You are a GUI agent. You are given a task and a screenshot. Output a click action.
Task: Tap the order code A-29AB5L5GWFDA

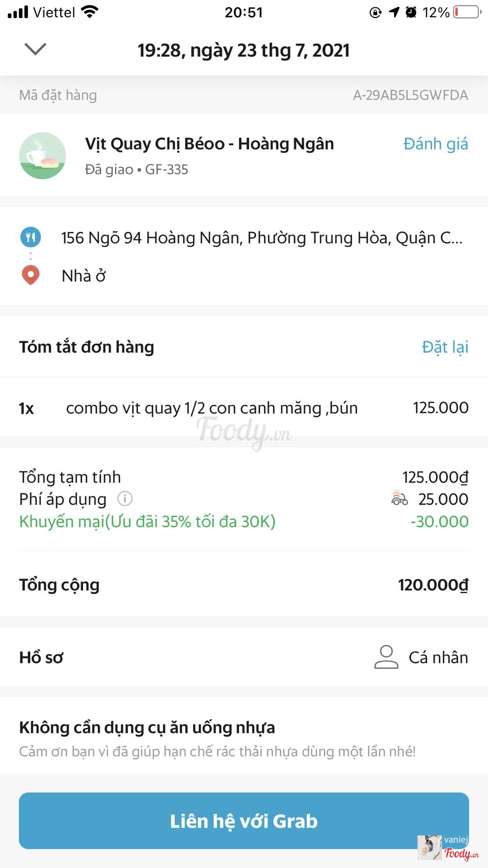[410, 95]
